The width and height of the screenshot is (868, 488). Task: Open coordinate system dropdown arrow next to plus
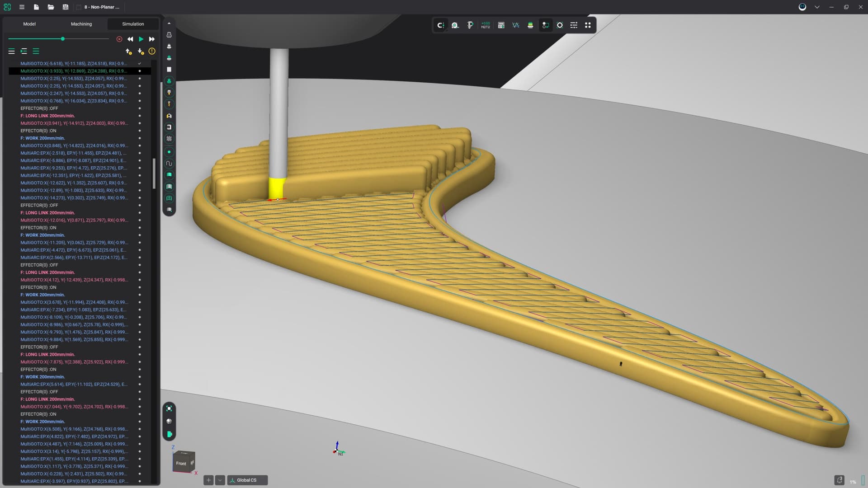coord(220,480)
